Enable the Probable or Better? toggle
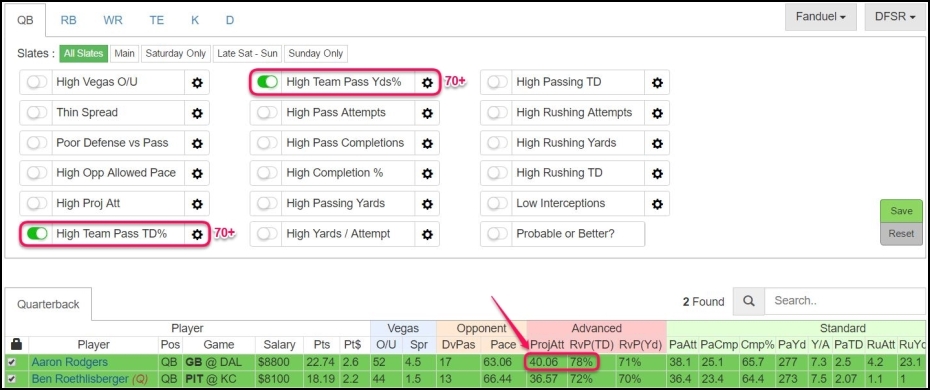 [497, 234]
